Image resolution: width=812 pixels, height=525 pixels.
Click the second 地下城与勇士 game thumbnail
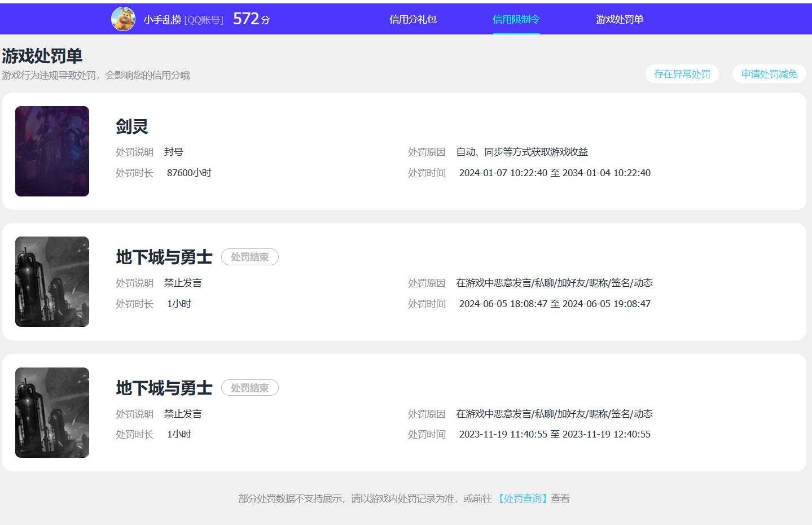51,413
